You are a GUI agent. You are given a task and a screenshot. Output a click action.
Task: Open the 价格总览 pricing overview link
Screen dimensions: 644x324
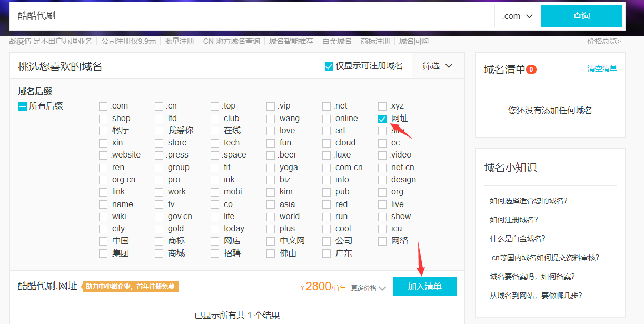pos(603,41)
